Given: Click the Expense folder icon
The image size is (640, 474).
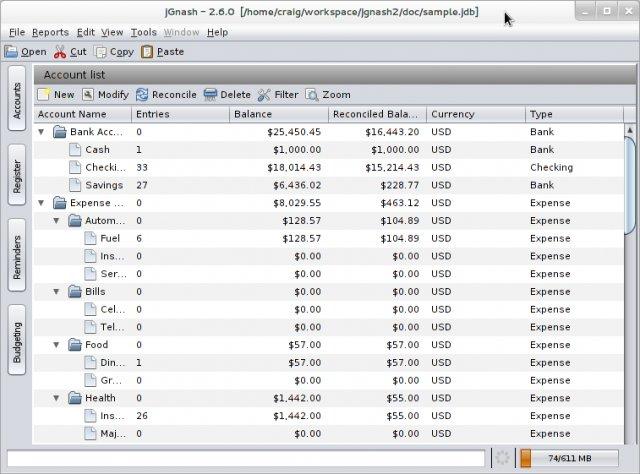Looking at the screenshot, I should (60, 203).
